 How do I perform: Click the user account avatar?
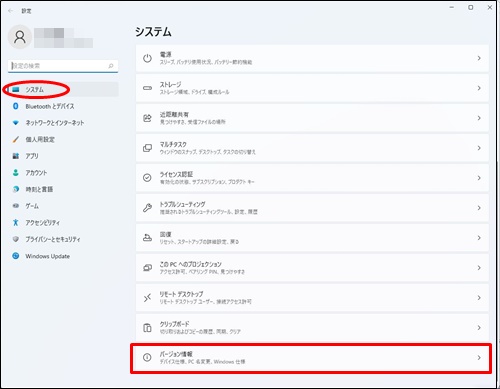click(x=20, y=37)
